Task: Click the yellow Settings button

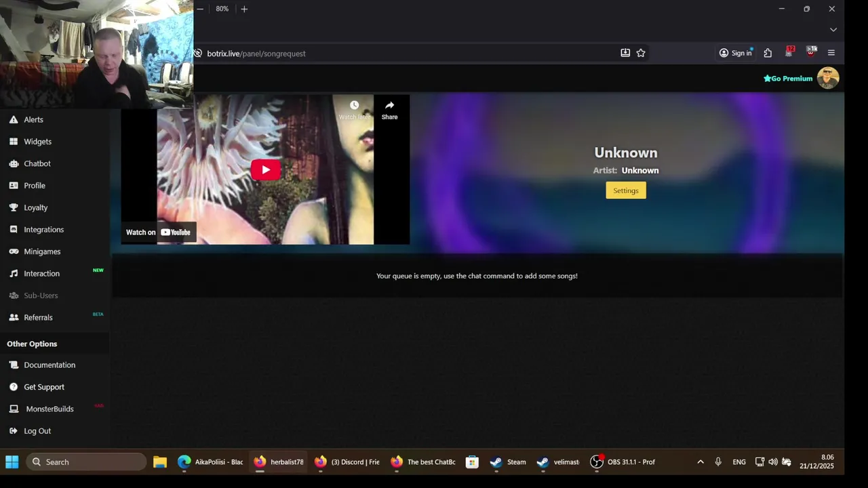Action: (626, 190)
